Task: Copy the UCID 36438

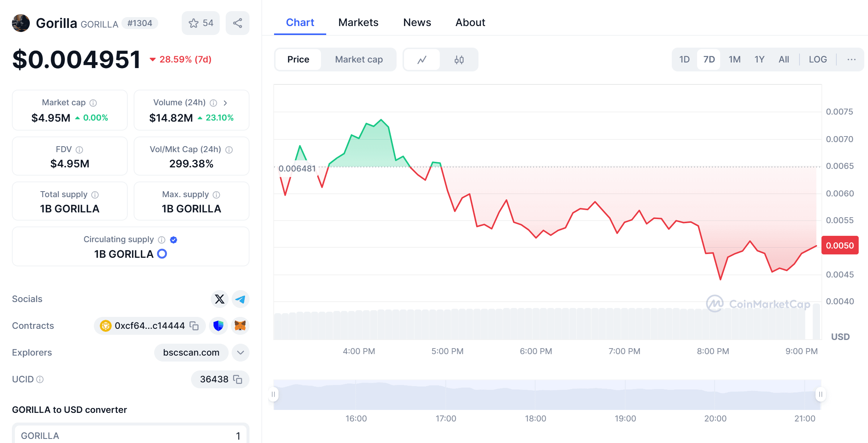Action: [x=238, y=379]
